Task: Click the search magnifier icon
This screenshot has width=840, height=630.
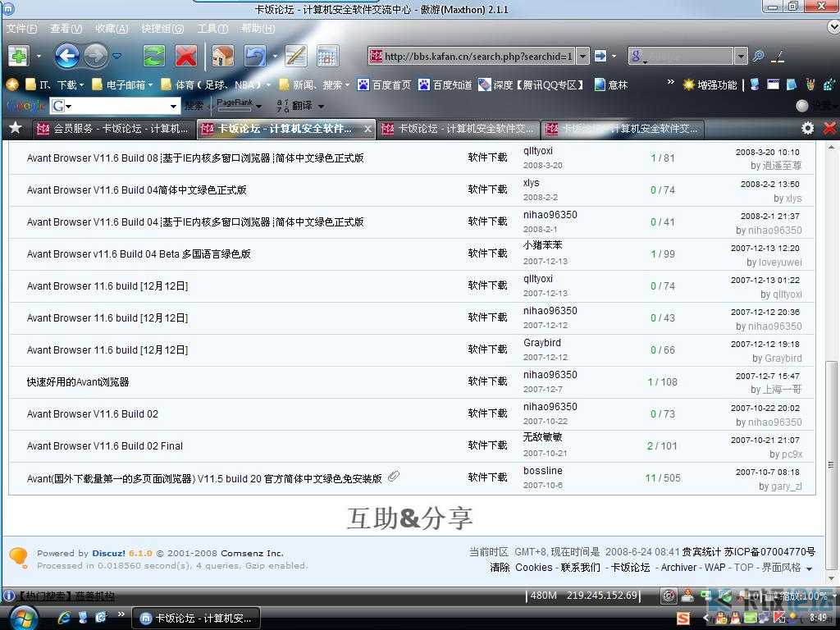Action: [x=758, y=56]
